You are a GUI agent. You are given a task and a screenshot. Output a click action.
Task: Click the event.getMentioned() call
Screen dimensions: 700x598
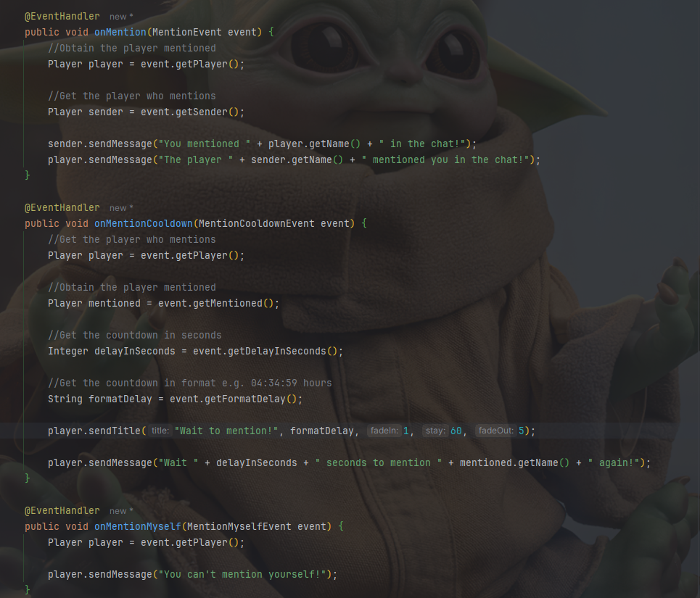[x=215, y=303]
